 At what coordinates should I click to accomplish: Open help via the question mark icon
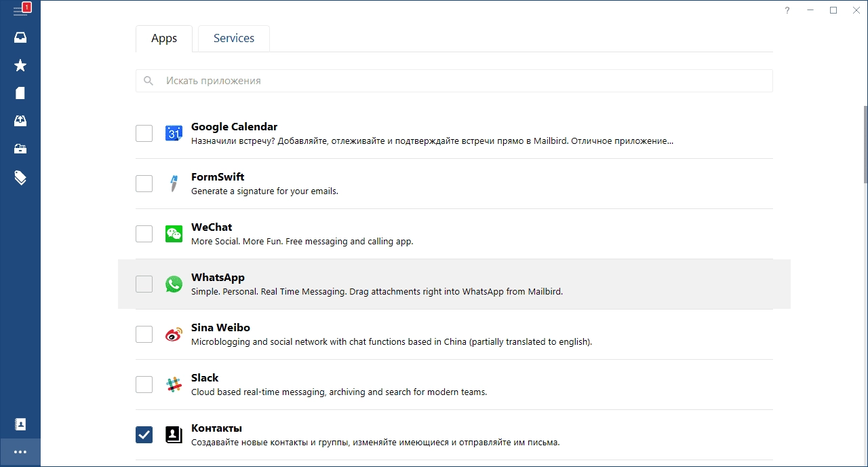click(787, 10)
